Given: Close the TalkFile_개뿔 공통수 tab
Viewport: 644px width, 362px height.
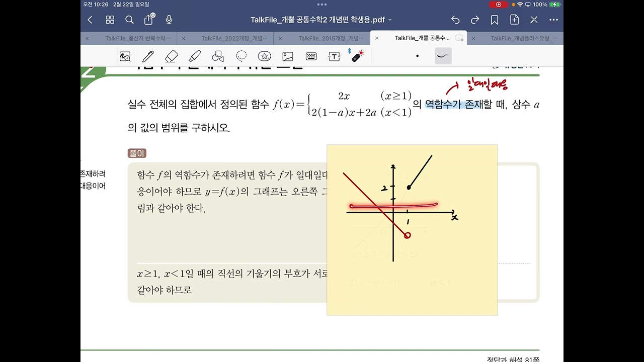Looking at the screenshot, I should 377,38.
